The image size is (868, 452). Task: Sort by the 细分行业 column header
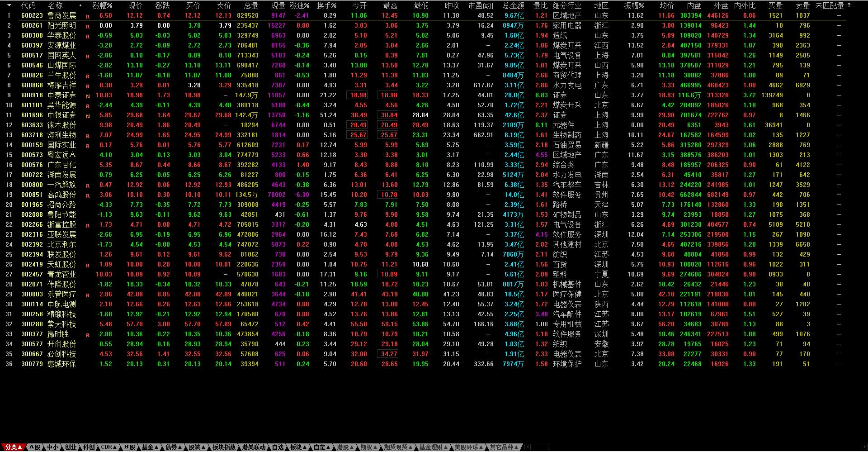pyautogui.click(x=567, y=5)
